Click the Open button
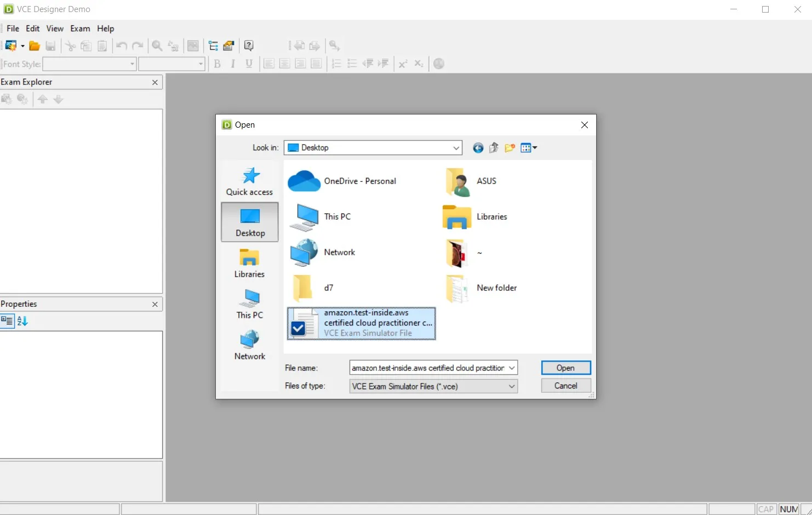The width and height of the screenshot is (812, 515). pyautogui.click(x=565, y=367)
